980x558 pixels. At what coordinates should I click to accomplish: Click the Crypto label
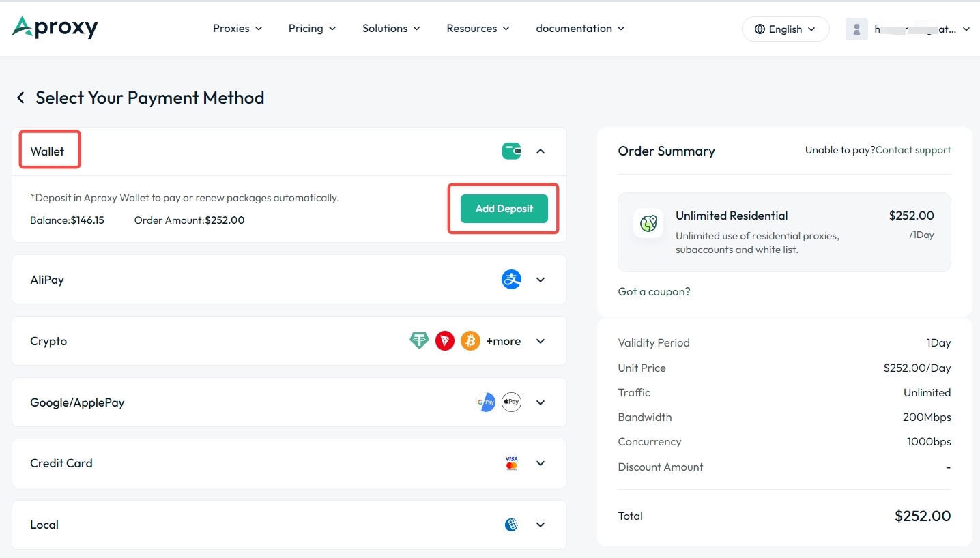48,341
